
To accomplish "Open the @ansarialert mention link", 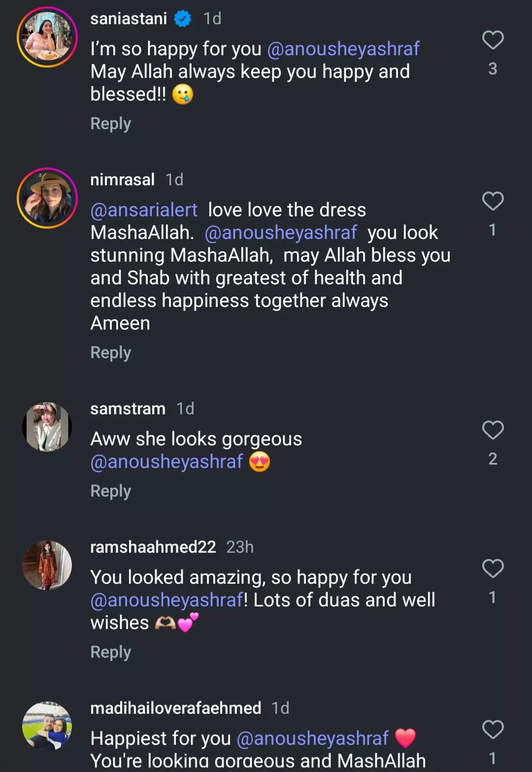I will click(x=144, y=210).
